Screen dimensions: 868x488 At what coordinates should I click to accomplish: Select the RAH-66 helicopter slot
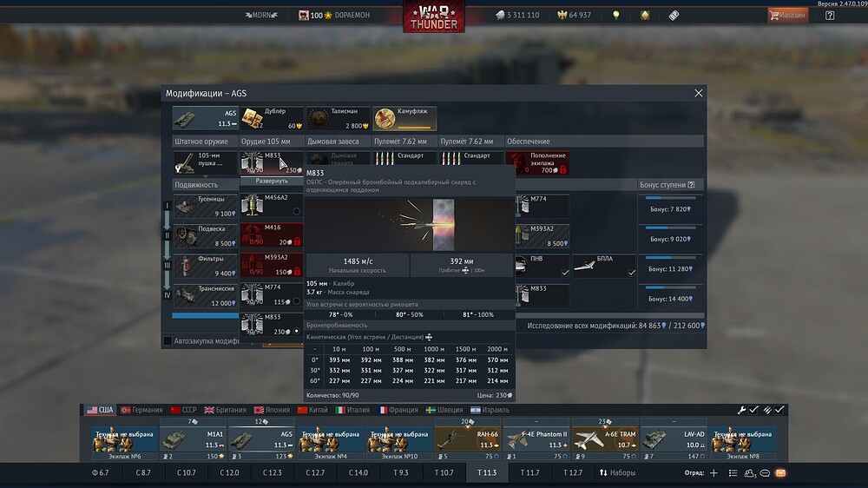pos(468,440)
